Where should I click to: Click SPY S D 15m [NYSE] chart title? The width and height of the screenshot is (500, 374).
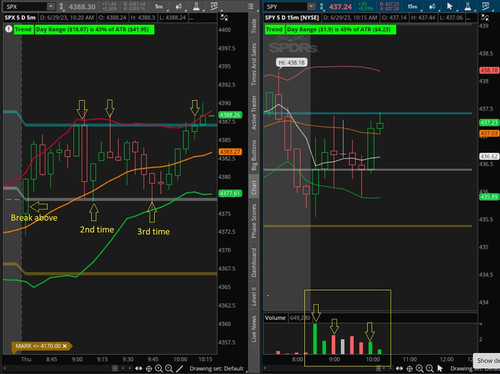(x=292, y=18)
